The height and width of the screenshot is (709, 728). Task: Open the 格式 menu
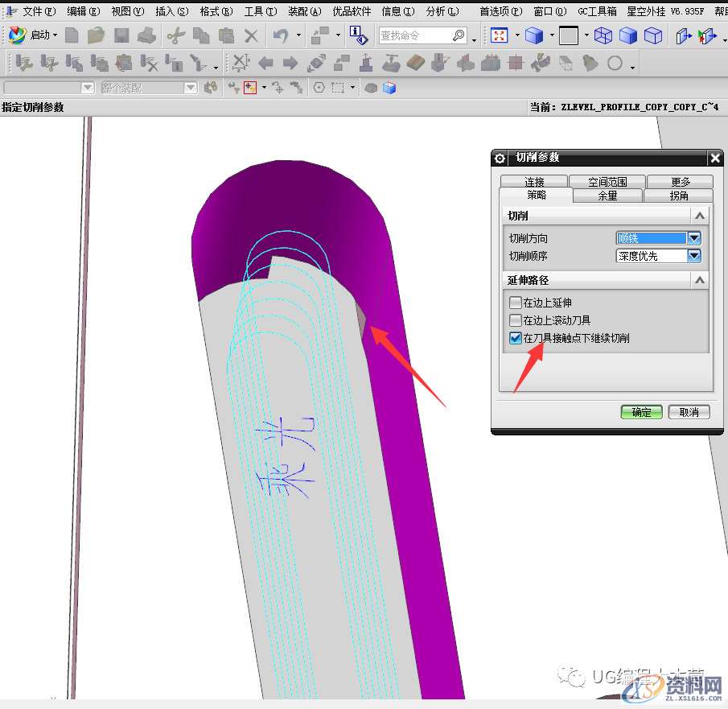point(215,11)
